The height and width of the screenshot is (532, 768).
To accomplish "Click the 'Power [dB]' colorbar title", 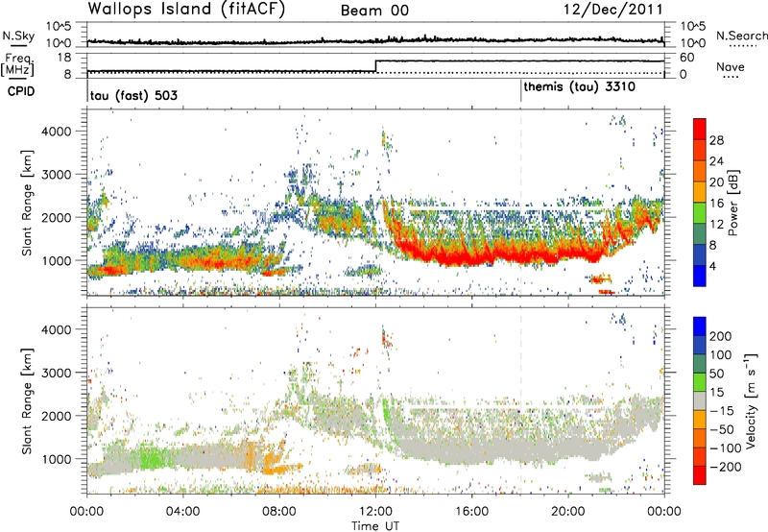I will point(733,203).
